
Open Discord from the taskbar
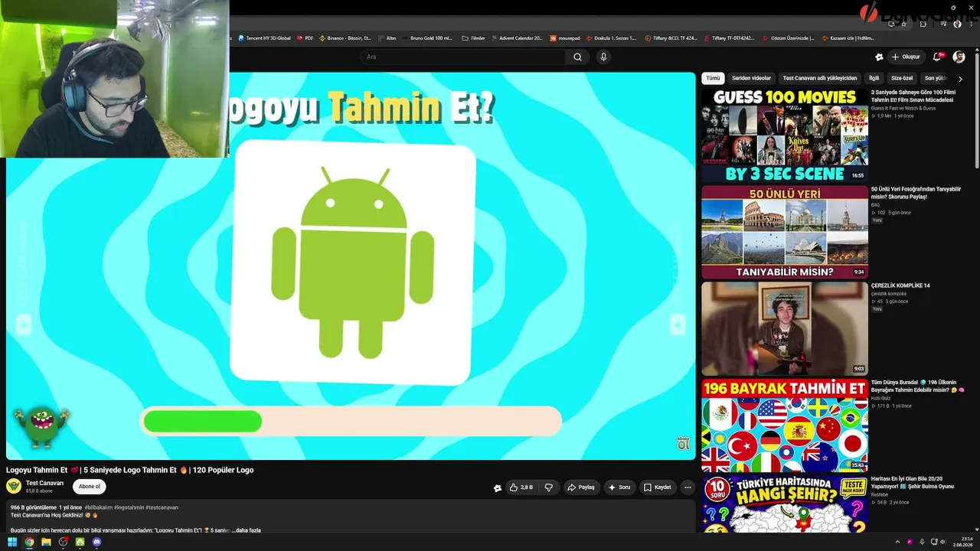click(x=96, y=542)
